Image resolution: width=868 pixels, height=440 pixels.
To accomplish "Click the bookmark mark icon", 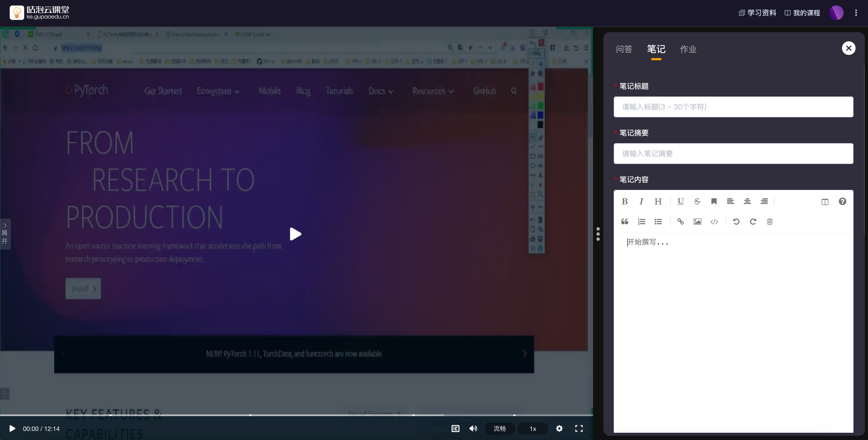I will point(714,202).
